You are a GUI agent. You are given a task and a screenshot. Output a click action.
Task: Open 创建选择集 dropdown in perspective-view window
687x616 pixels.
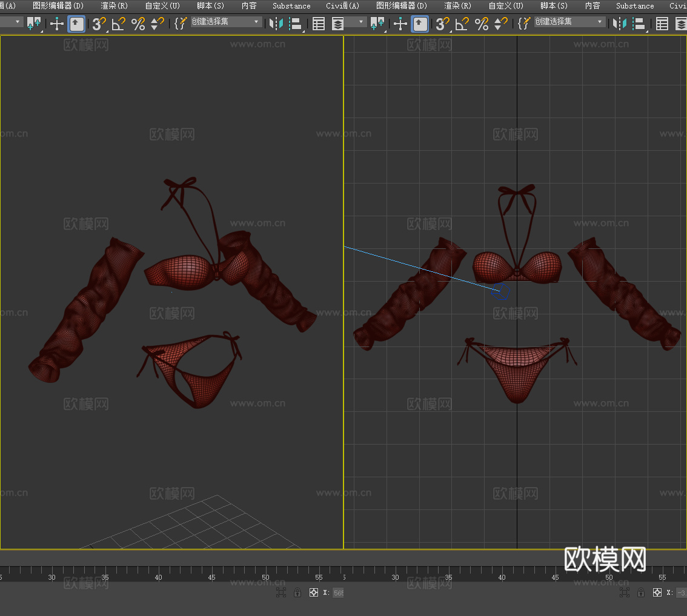(227, 21)
